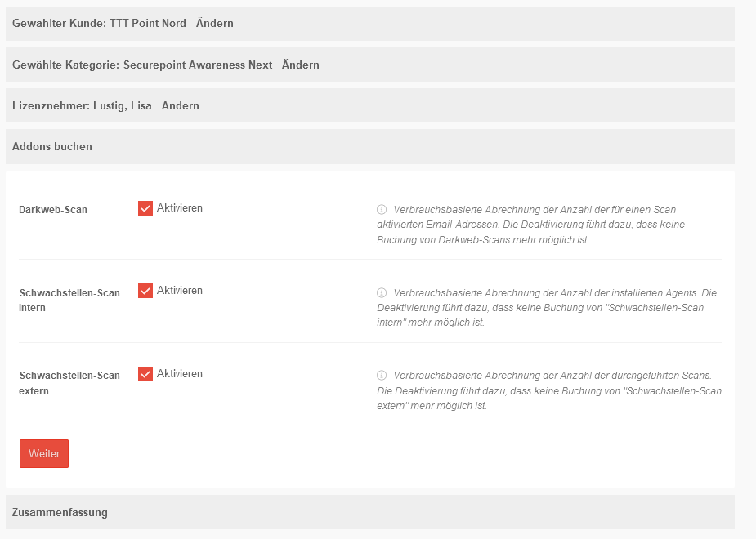Viewport: 756px width, 539px height.
Task: Click the Darkweb-Scan addon name label
Action: coord(53,210)
